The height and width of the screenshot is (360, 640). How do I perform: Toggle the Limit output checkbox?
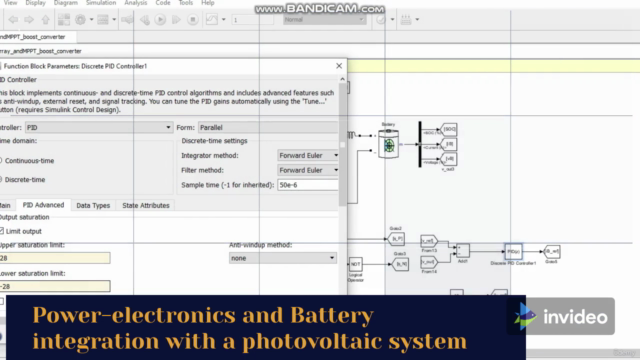2,231
